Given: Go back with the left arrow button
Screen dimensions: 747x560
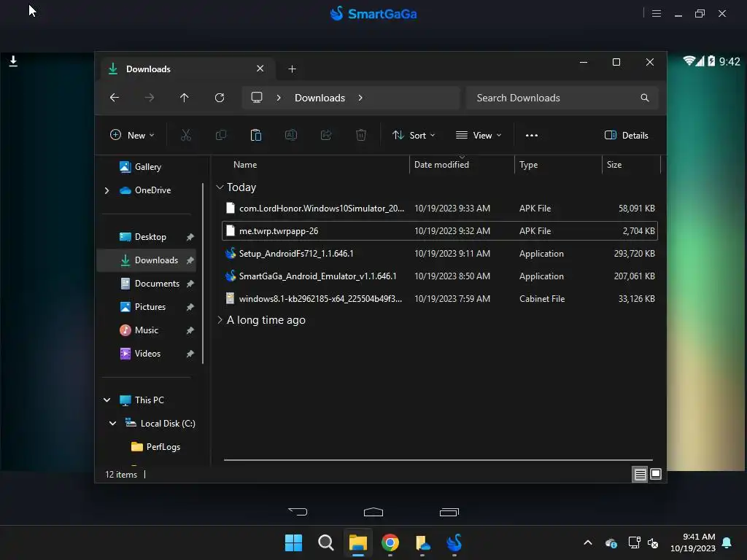Looking at the screenshot, I should [x=115, y=98].
